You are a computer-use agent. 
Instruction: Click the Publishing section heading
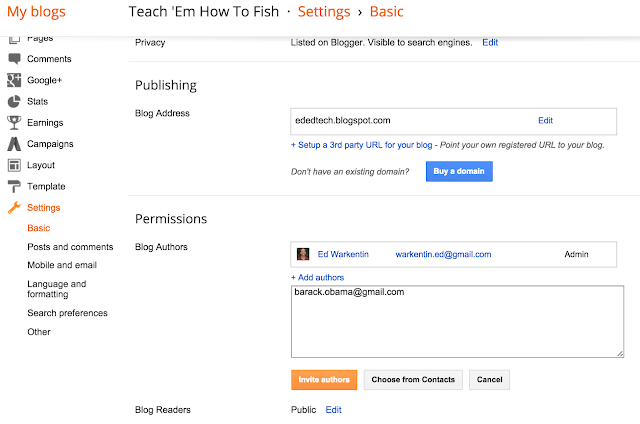tap(166, 85)
